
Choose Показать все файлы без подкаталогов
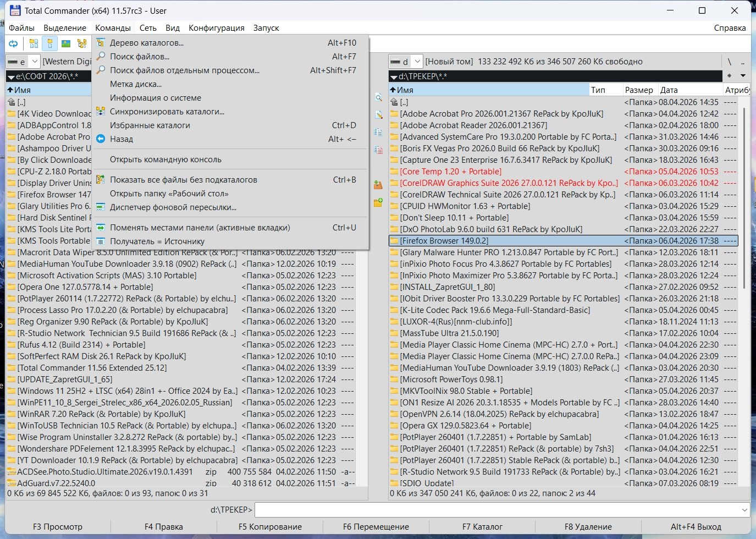tap(230, 180)
